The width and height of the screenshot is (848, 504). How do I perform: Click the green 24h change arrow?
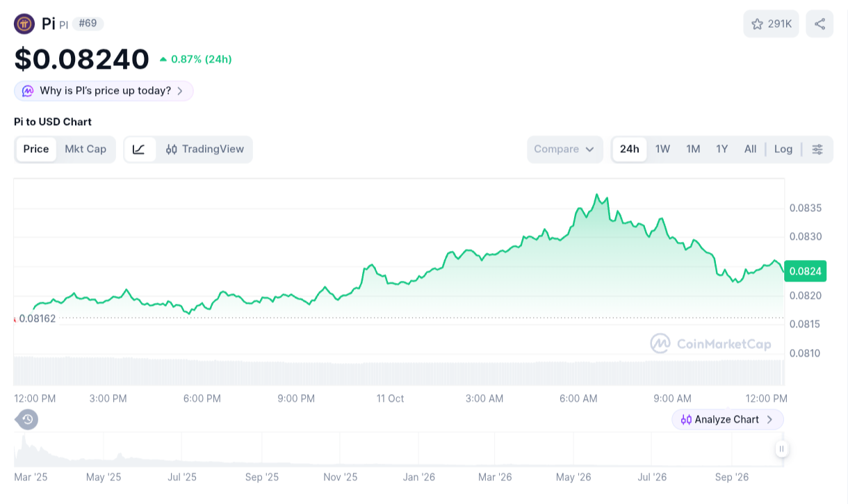point(163,59)
